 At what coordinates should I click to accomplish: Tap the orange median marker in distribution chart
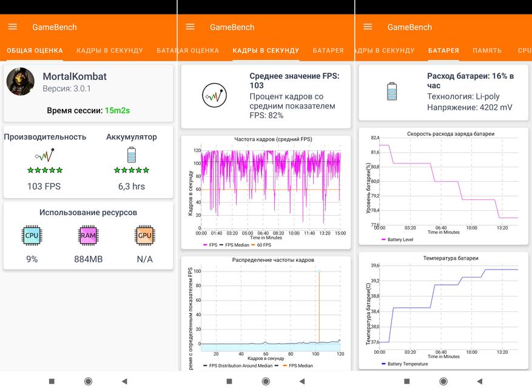coord(319,307)
